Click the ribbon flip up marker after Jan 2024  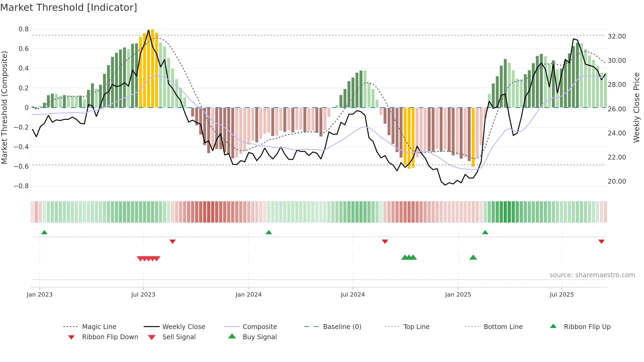(269, 232)
